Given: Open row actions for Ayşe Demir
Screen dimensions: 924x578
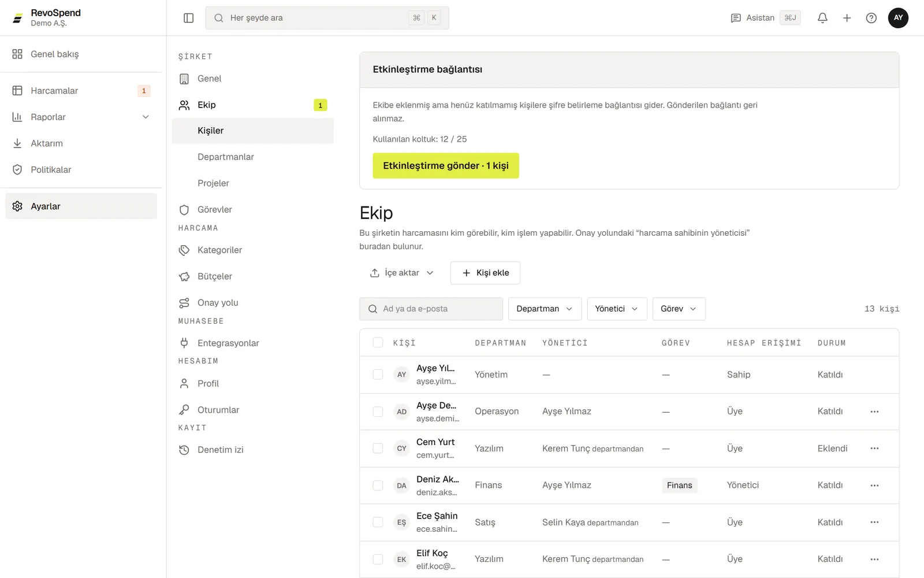Looking at the screenshot, I should pyautogui.click(x=874, y=412).
